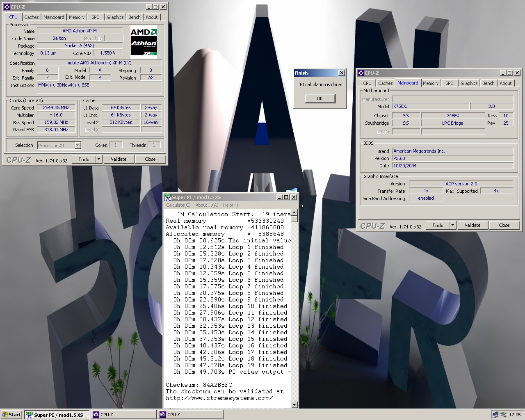
Task: Click Graphic Interface AGP version 2.0
Action: click(x=461, y=184)
